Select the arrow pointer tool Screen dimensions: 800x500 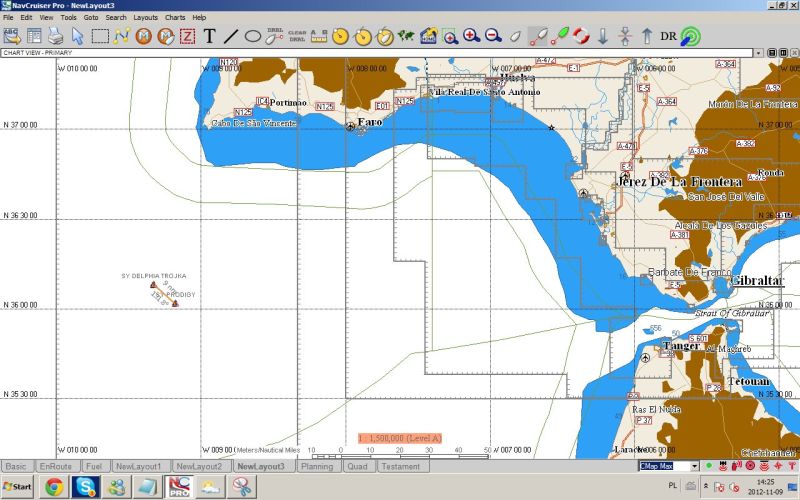tap(78, 36)
